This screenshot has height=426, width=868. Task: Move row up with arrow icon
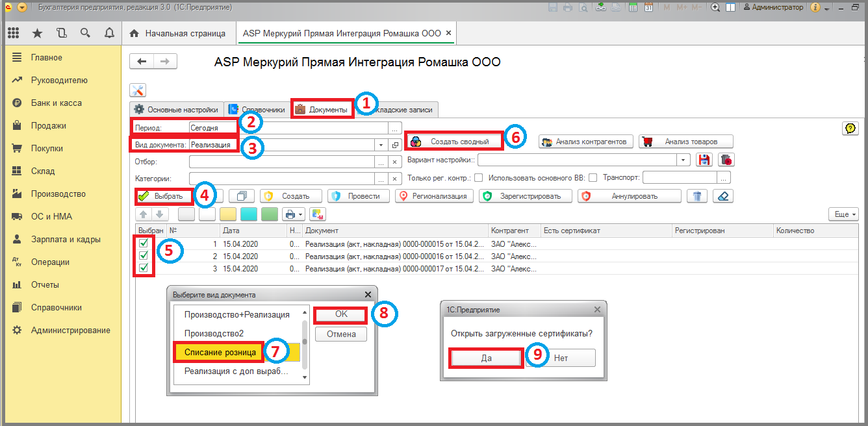(x=144, y=214)
